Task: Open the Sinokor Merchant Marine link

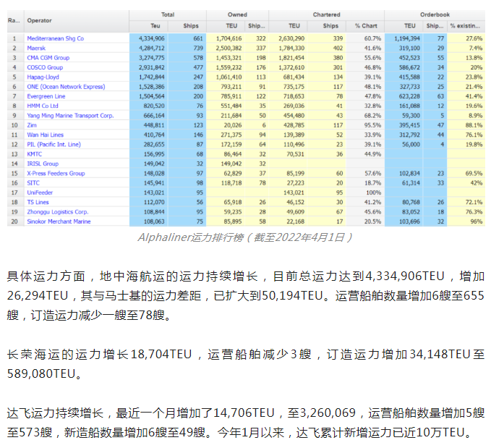Action: (x=59, y=221)
